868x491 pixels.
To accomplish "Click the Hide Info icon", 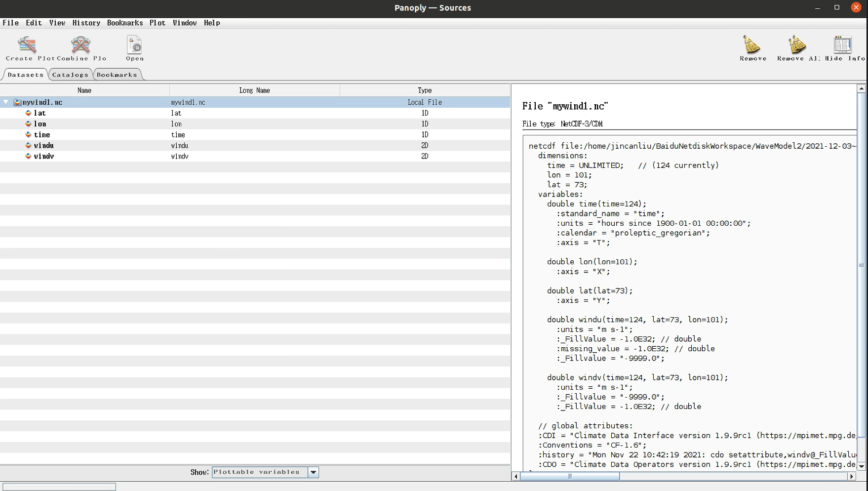I will coord(842,44).
